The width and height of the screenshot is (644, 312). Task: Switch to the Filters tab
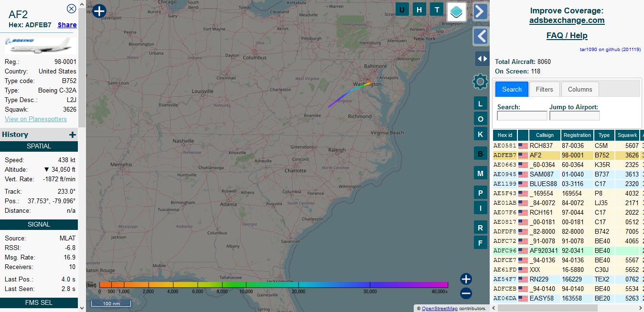545,89
